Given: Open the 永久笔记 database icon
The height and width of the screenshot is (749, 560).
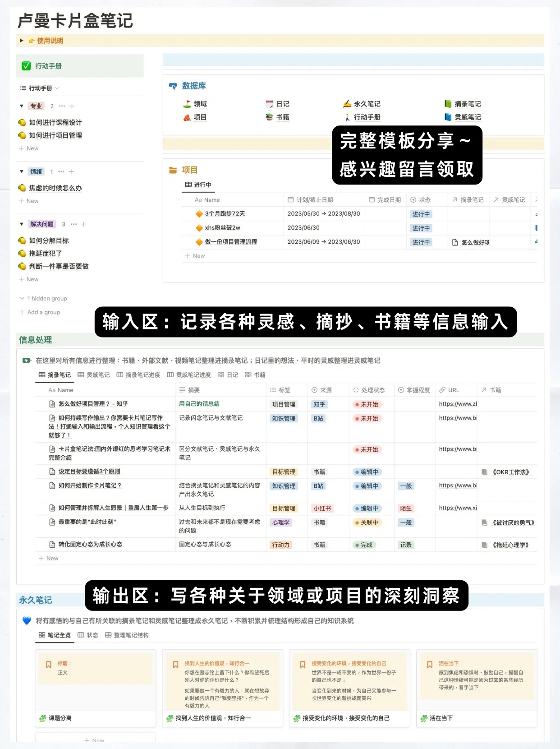Looking at the screenshot, I should 347,104.
